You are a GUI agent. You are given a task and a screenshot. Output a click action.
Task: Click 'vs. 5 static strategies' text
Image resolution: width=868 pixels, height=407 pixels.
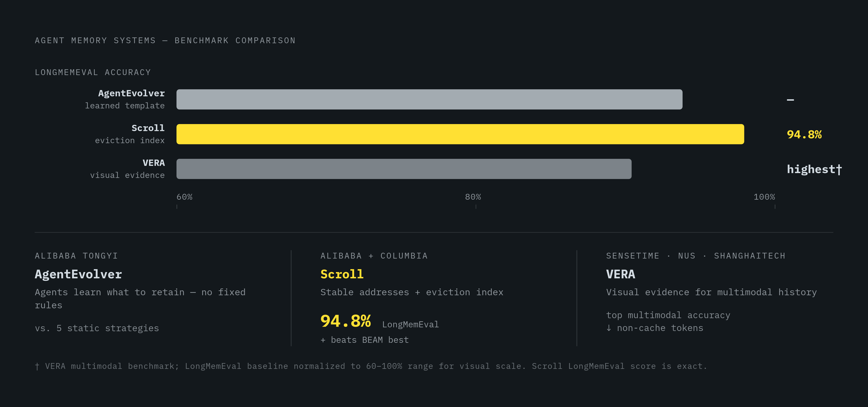coord(97,328)
